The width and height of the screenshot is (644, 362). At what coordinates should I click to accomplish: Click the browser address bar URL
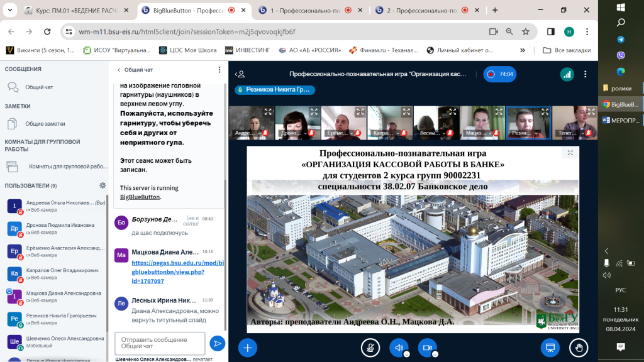[x=187, y=31]
